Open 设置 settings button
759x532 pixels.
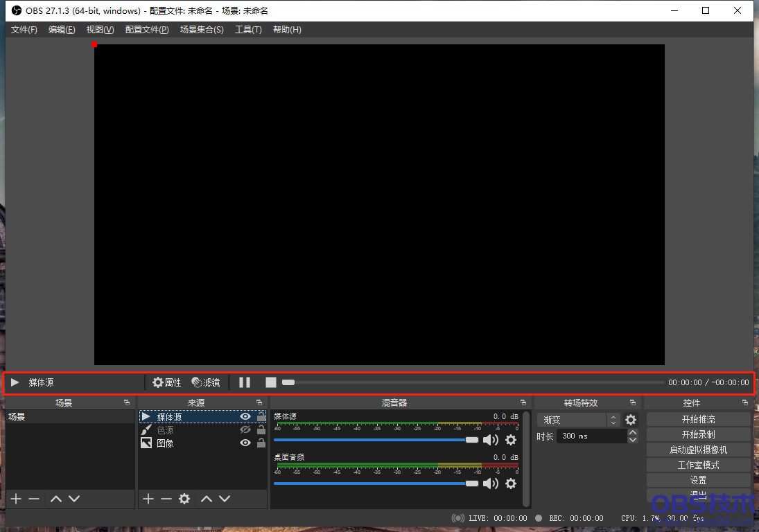click(699, 480)
